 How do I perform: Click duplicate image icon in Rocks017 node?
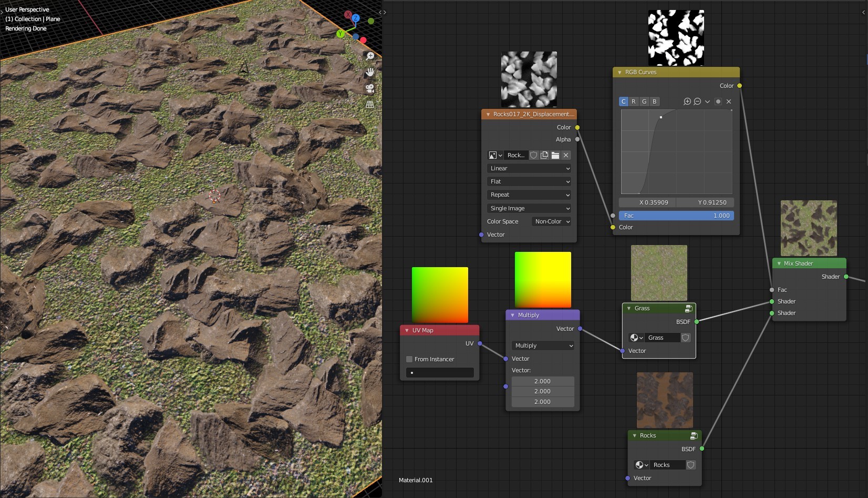[x=544, y=155]
